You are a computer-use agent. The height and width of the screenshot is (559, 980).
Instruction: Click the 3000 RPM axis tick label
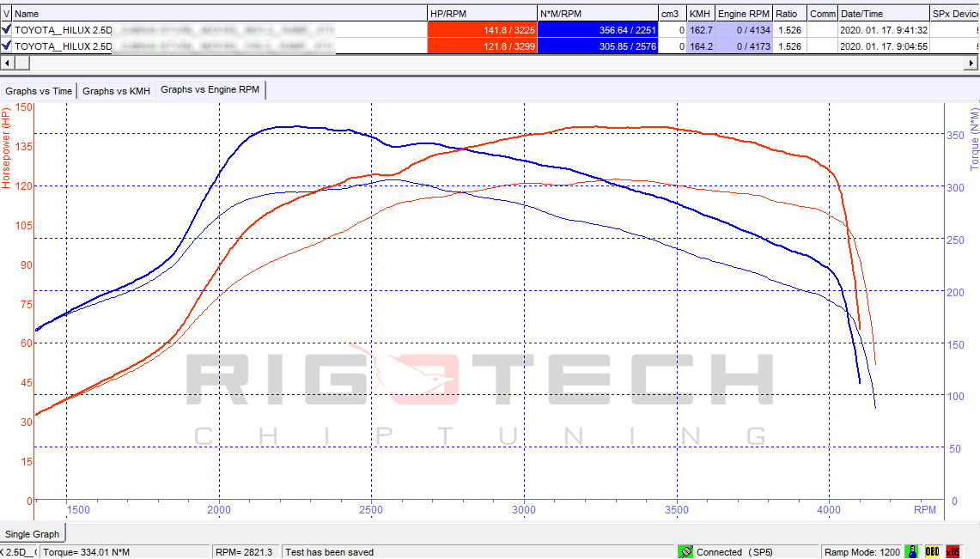(x=524, y=510)
